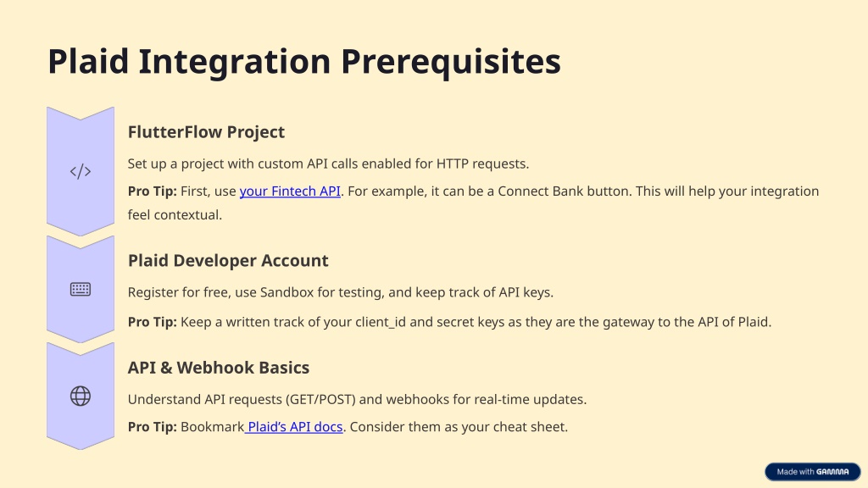This screenshot has width=868, height=488.
Task: Select the Plaid Developer Account heading
Action: tap(228, 261)
